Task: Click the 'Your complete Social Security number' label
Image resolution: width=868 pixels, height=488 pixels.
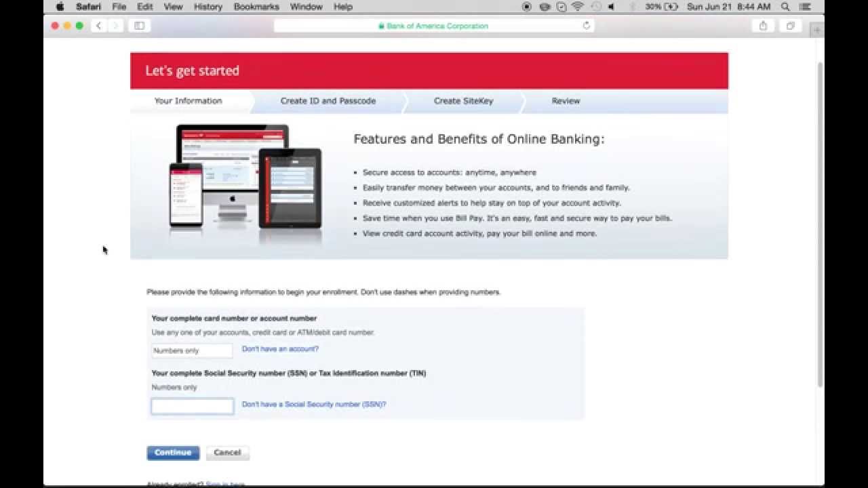Action: coord(289,373)
